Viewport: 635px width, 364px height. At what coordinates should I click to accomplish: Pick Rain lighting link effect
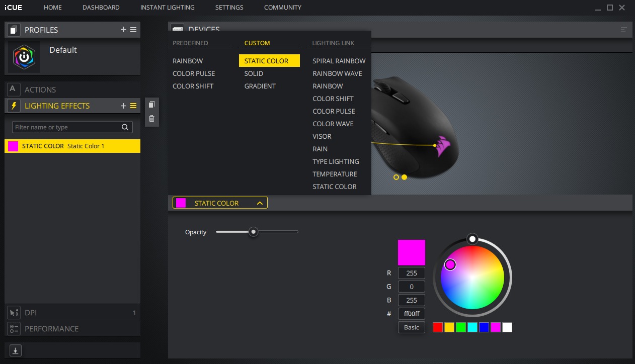320,149
